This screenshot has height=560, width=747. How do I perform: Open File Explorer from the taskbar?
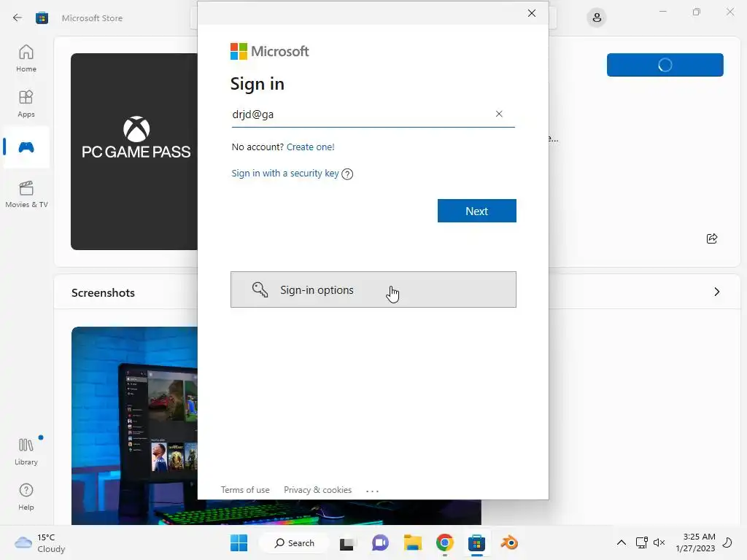click(413, 542)
